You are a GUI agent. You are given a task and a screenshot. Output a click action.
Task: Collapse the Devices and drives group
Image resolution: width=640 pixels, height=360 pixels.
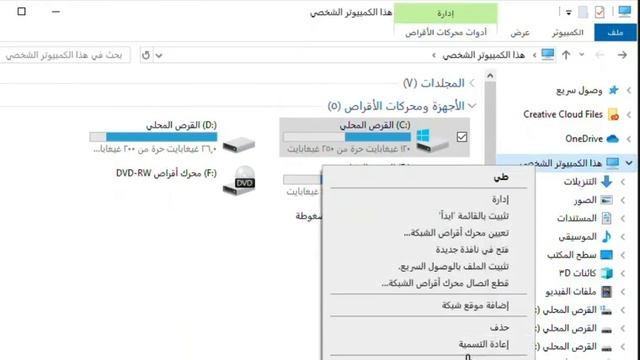pyautogui.click(x=472, y=106)
